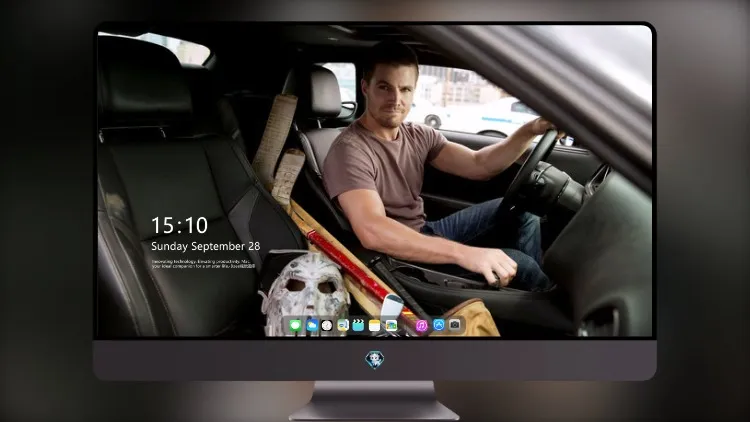This screenshot has height=422, width=750.
Task: Open the green Messages dock icon
Action: 296,326
